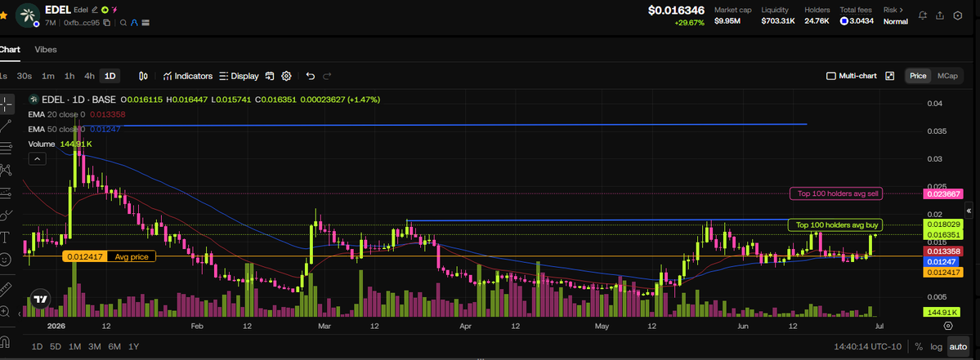Image resolution: width=980 pixels, height=360 pixels.
Task: Toggle the magnet snap mode
Action: [6, 340]
